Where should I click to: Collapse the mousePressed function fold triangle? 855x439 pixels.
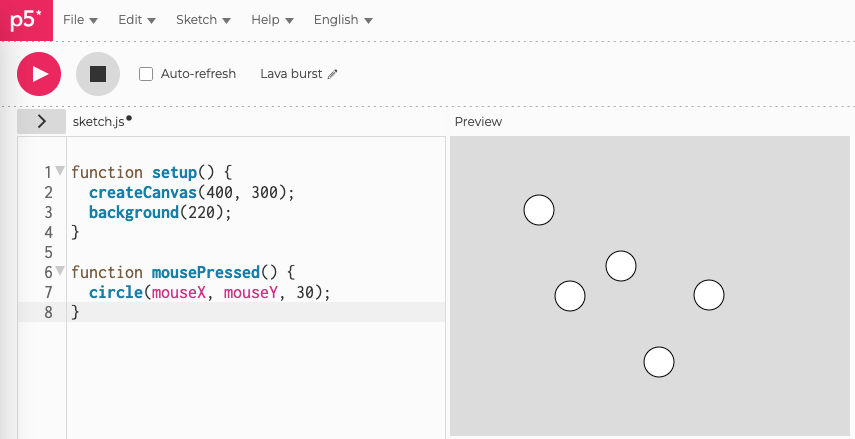(x=60, y=271)
